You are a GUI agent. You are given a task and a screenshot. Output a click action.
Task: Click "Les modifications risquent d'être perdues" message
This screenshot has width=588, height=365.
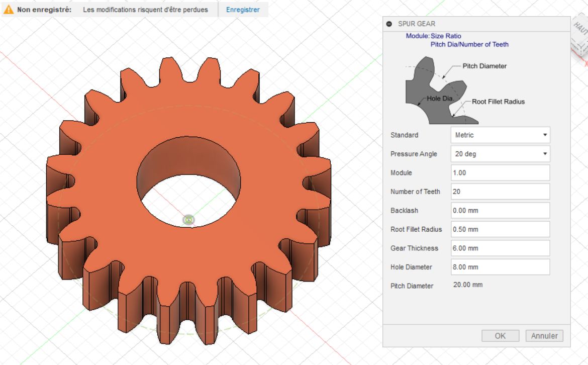(146, 10)
